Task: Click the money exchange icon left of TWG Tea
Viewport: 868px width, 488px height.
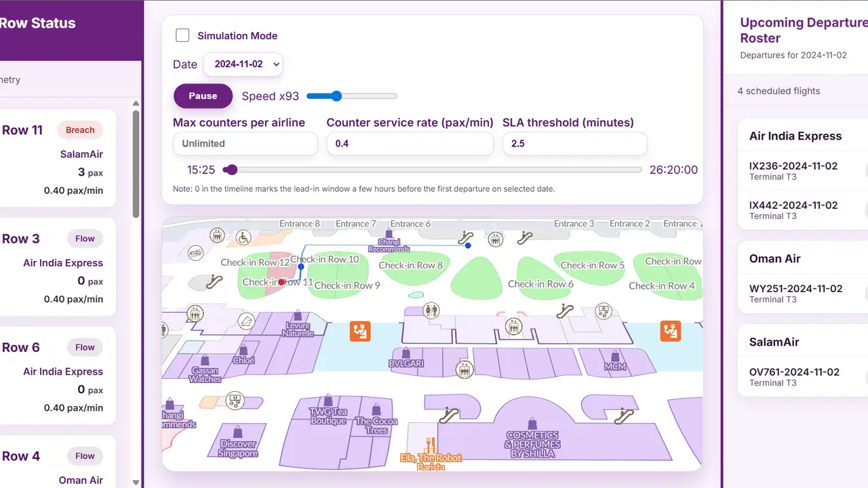Action: click(x=235, y=400)
